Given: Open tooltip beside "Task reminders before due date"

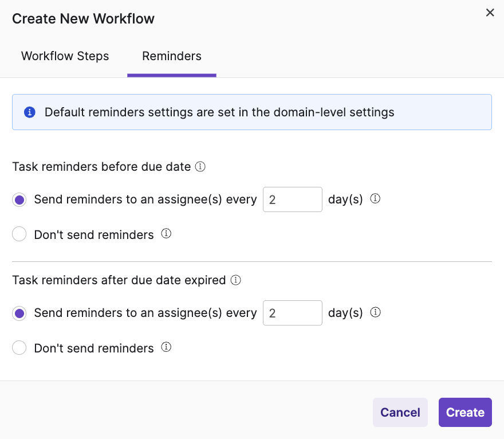Looking at the screenshot, I should point(200,166).
